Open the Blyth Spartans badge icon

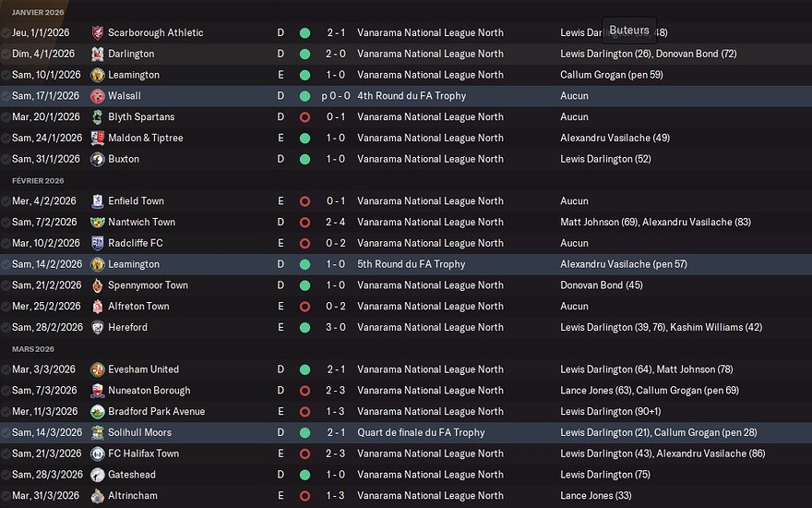(97, 117)
